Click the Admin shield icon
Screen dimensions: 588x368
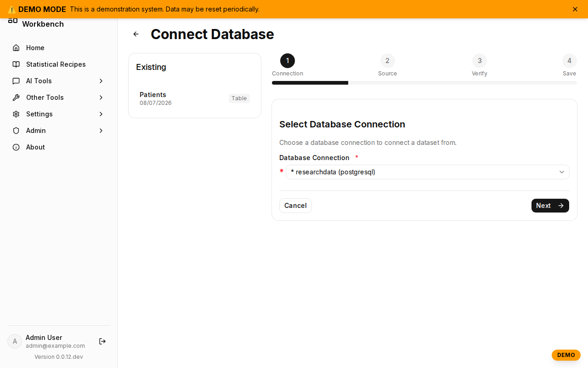pyautogui.click(x=16, y=131)
